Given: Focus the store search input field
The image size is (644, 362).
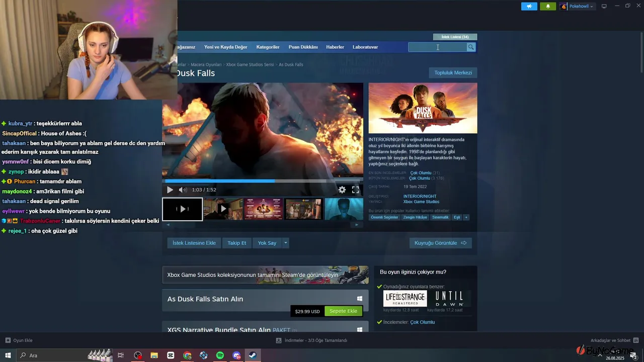Looking at the screenshot, I should (x=437, y=47).
